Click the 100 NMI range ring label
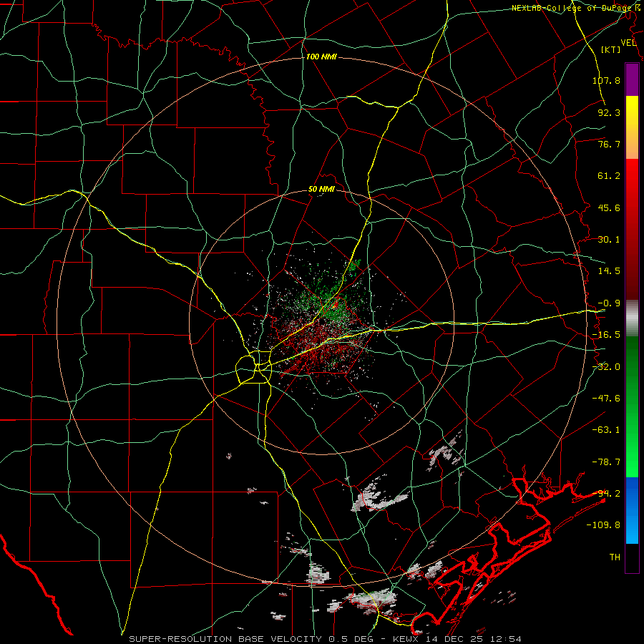Viewport: 644px width, 644px height. tap(321, 57)
